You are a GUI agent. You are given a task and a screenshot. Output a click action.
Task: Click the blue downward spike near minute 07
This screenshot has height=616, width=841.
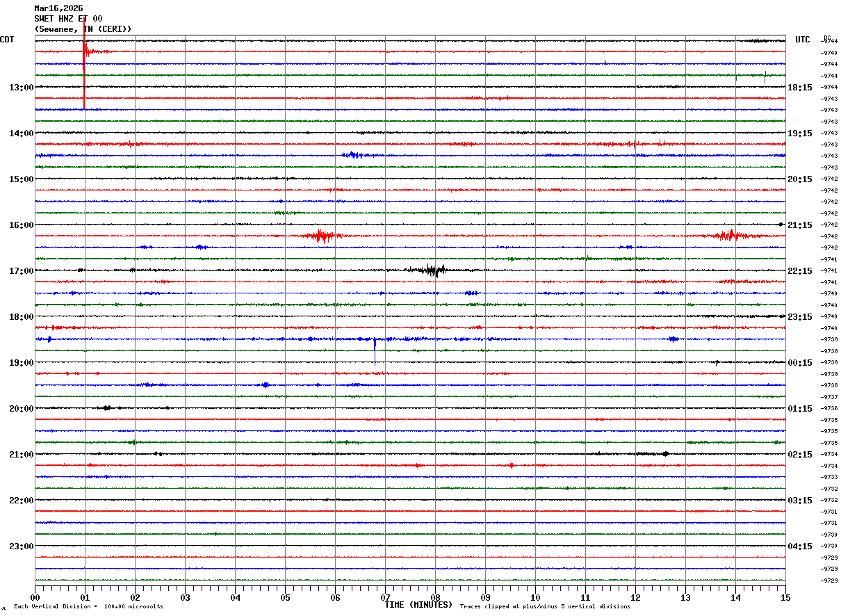(375, 350)
